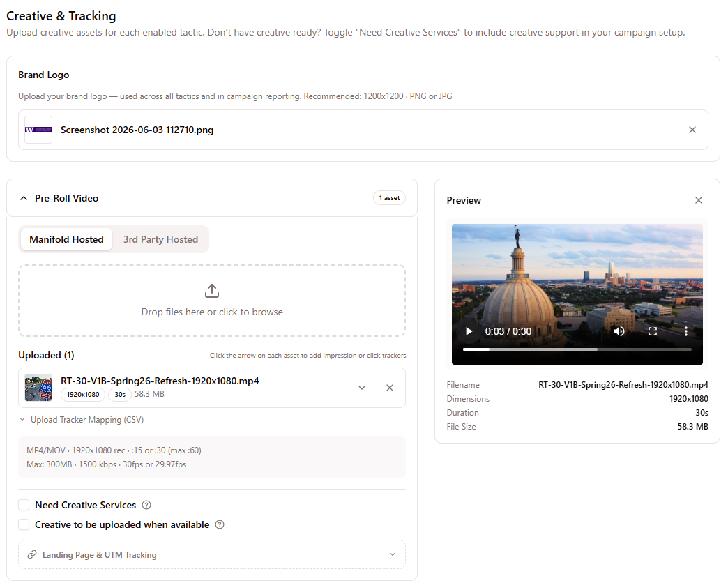Click the Creative & Tracking heading
The width and height of the screenshot is (728, 583).
click(x=61, y=16)
